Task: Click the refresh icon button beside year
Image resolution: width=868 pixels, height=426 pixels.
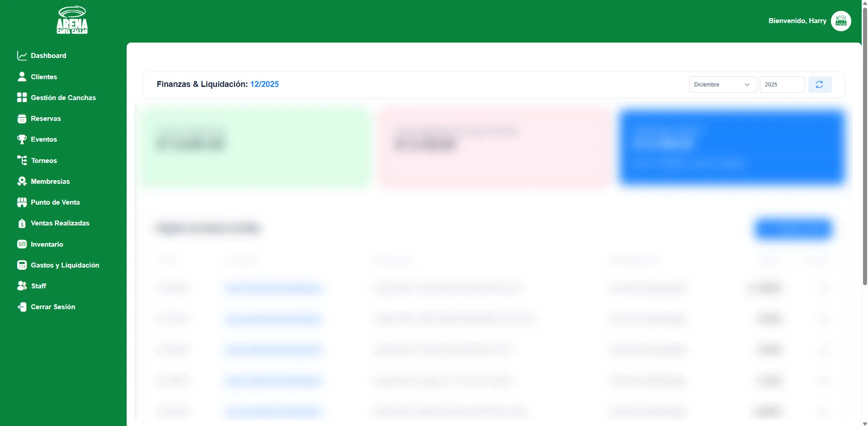Action: [x=819, y=85]
